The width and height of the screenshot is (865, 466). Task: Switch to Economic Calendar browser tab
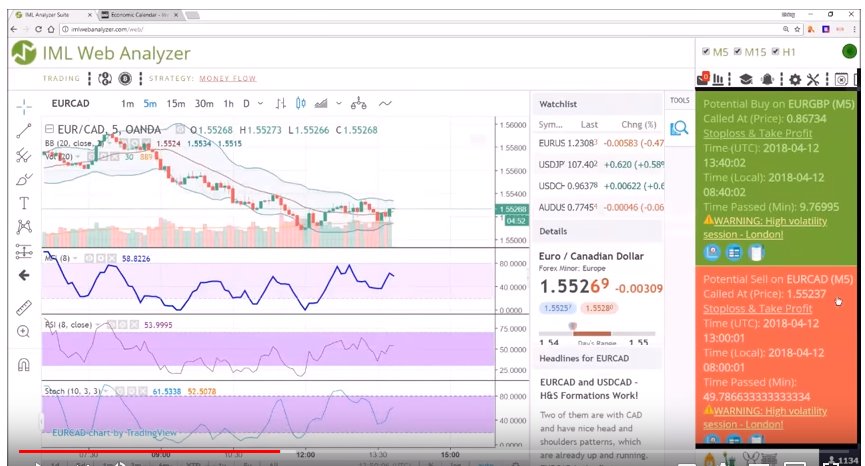140,14
